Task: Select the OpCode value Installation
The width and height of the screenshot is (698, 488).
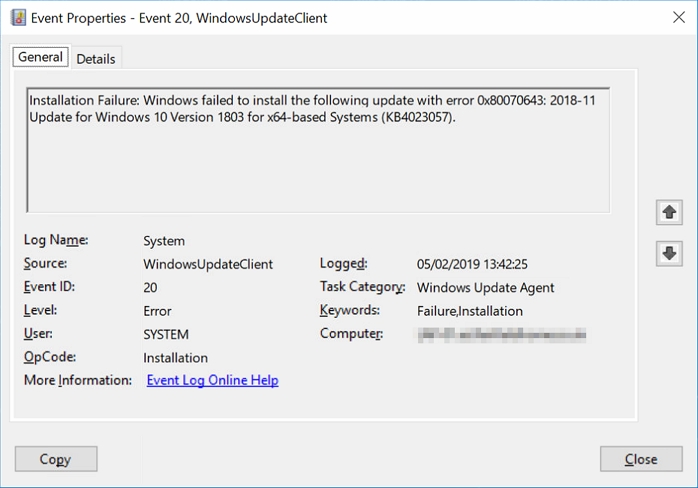Action: click(175, 358)
